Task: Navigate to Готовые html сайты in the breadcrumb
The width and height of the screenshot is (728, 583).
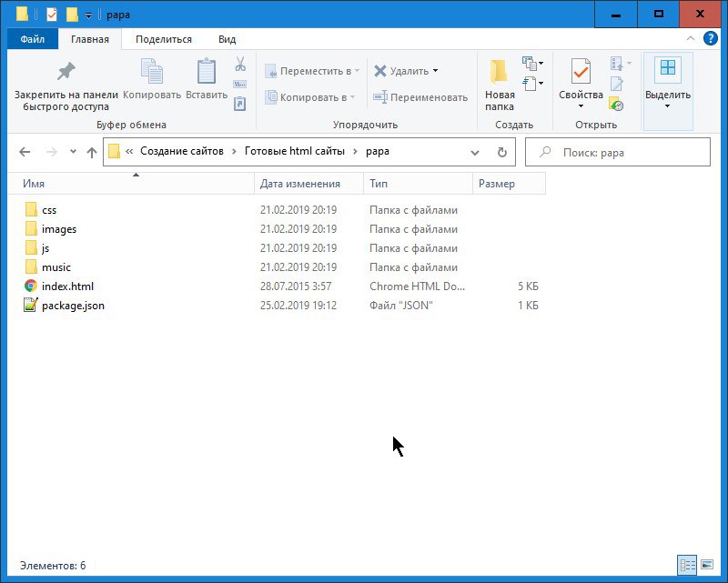Action: click(x=295, y=152)
